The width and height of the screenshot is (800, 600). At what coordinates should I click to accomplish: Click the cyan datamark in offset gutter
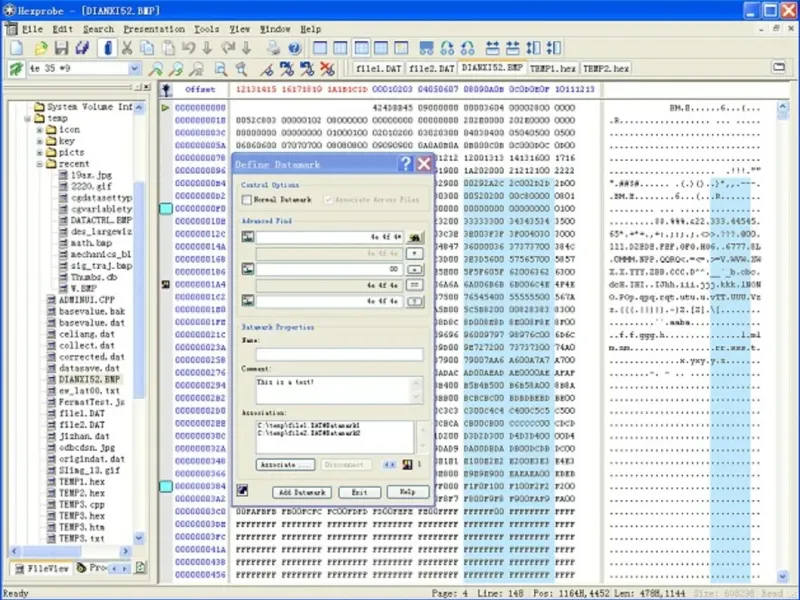pos(167,208)
